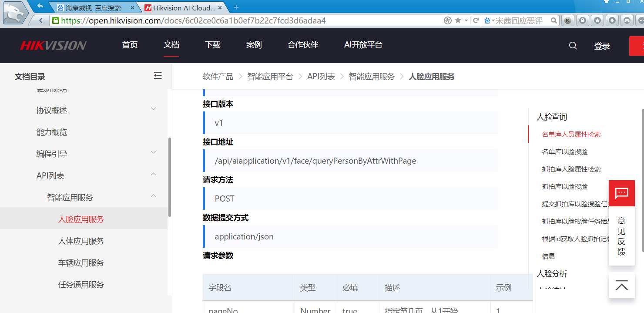Click the 登录 link

pyautogui.click(x=602, y=46)
